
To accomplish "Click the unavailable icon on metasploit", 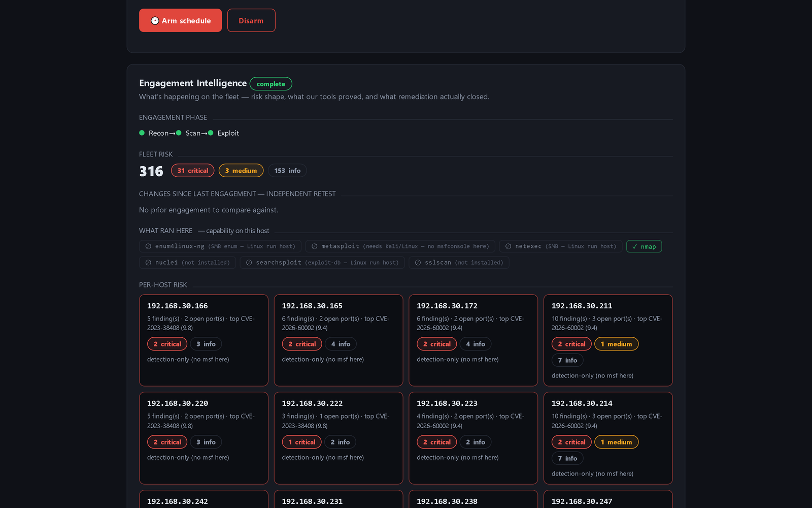I will point(315,246).
